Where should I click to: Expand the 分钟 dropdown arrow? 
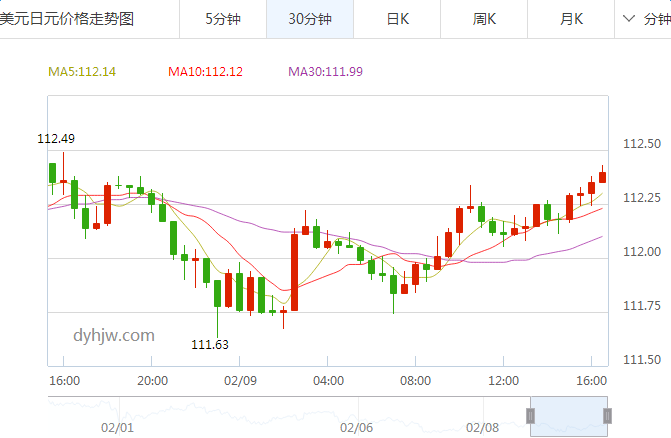pos(628,19)
